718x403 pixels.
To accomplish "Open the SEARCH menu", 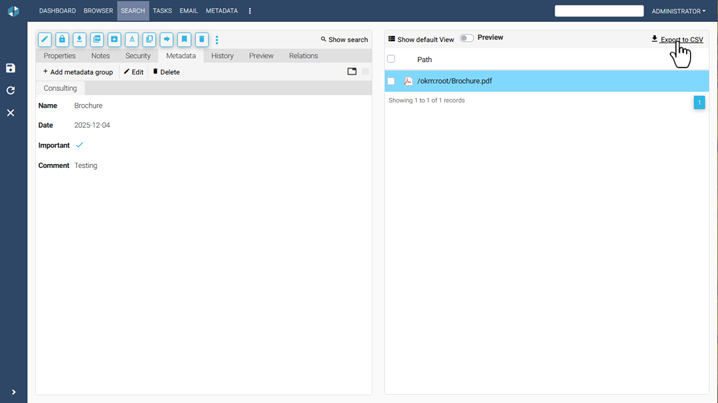I will tap(133, 11).
